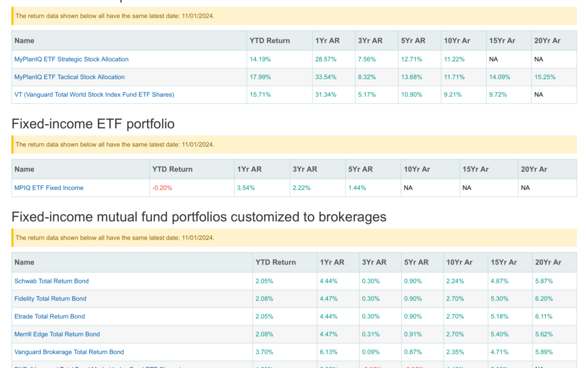Click YTD Return header in mutual fund table
Screen dimensions: 588x368
(275, 262)
